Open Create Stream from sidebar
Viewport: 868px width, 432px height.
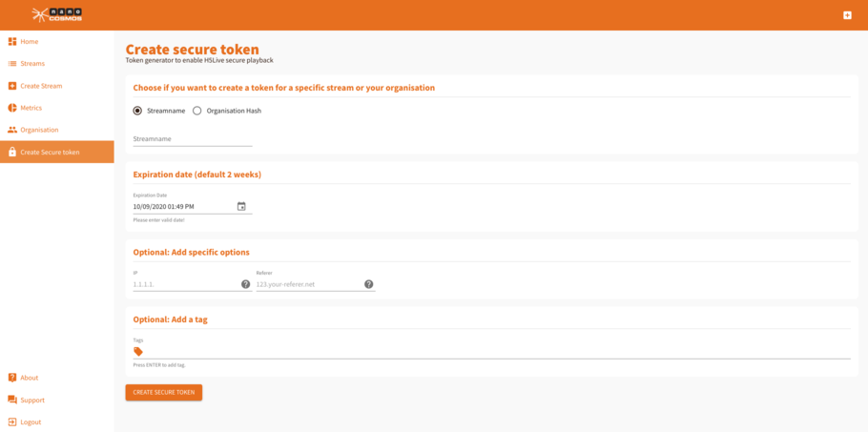pyautogui.click(x=57, y=86)
